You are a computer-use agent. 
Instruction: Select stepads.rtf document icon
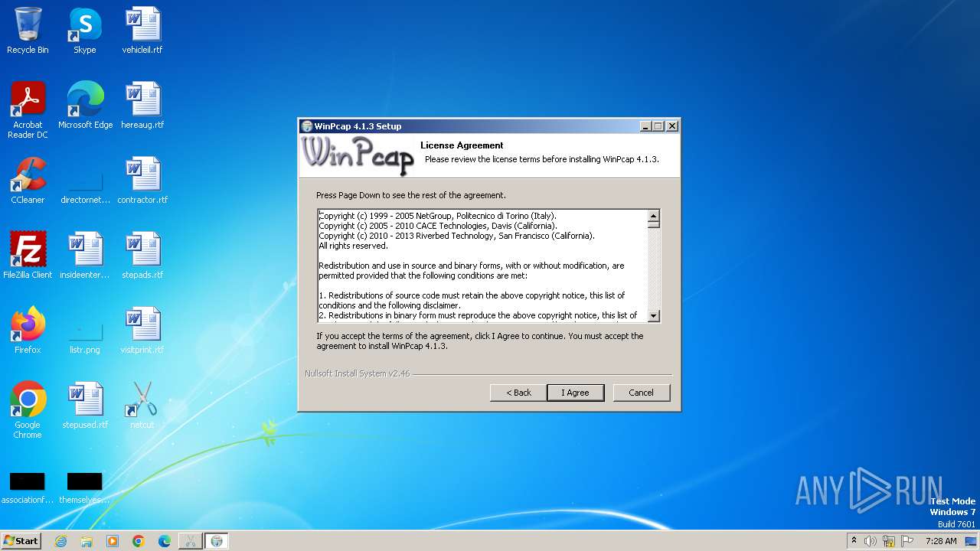[x=142, y=256]
